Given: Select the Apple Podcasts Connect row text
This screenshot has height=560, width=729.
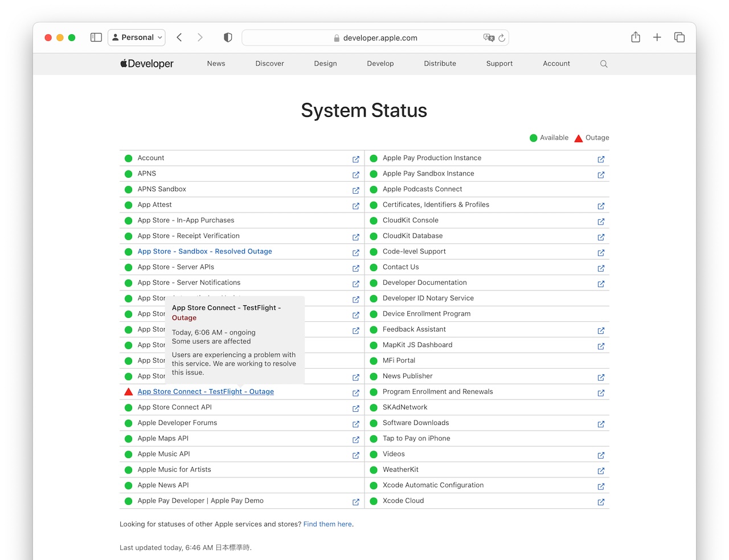Looking at the screenshot, I should (x=422, y=189).
